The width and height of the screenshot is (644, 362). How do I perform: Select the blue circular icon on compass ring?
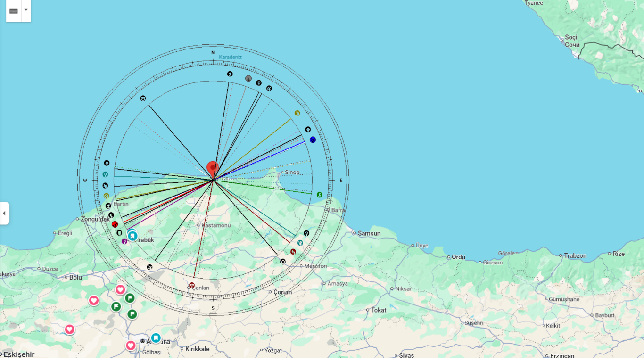point(313,140)
